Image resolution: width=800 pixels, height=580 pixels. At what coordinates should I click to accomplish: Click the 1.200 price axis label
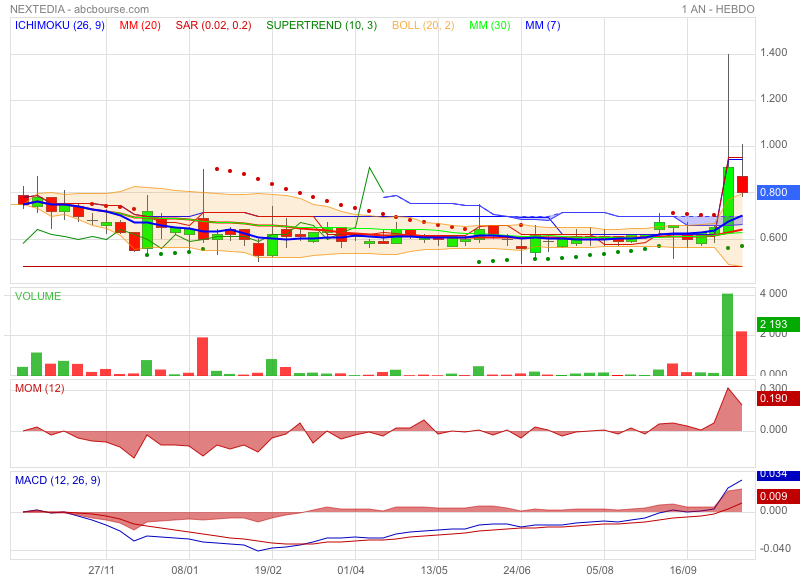773,98
